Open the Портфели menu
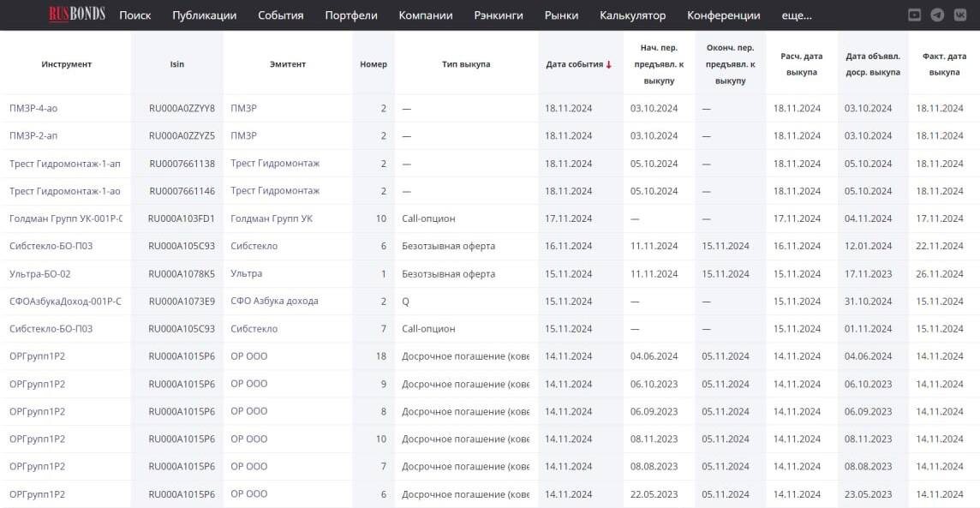The width and height of the screenshot is (980, 508). 350,15
